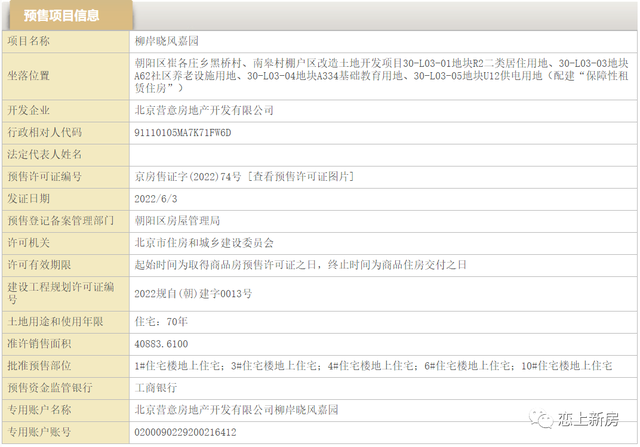Select 住宅：70年 value
This screenshot has width=640, height=447.
[x=161, y=321]
